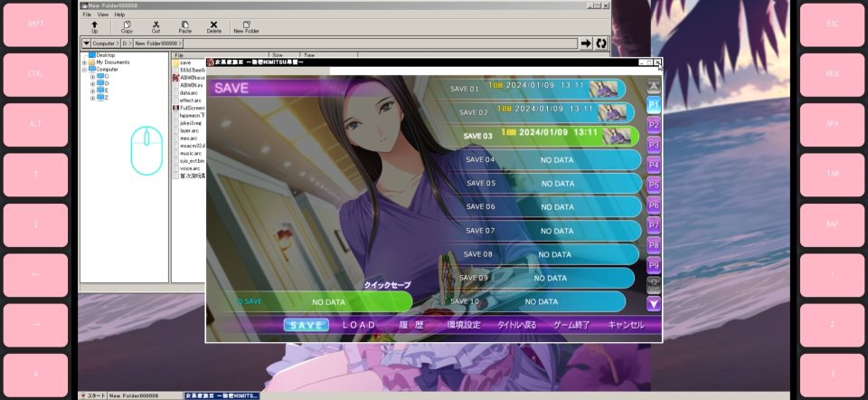Select jokei3.reg in the file list
The width and height of the screenshot is (868, 400).
[187, 123]
